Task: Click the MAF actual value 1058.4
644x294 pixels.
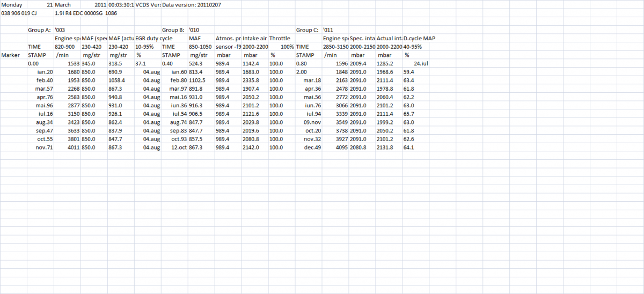Action: point(118,80)
